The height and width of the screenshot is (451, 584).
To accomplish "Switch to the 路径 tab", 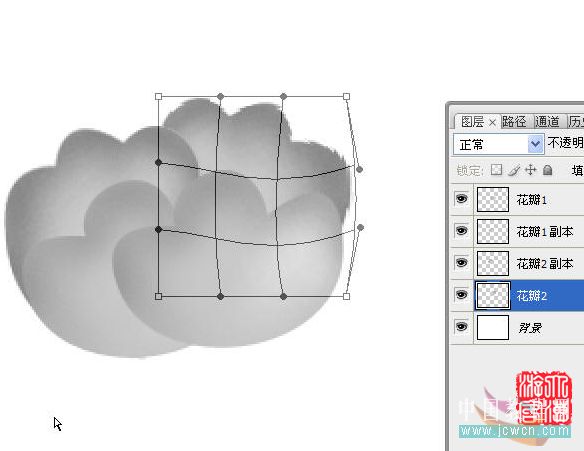I will 514,121.
